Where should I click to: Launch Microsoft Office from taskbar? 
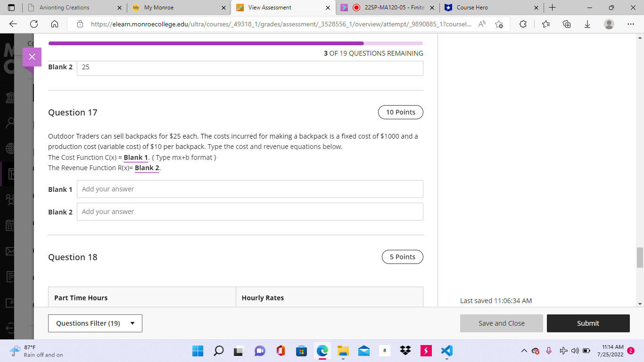click(x=281, y=351)
